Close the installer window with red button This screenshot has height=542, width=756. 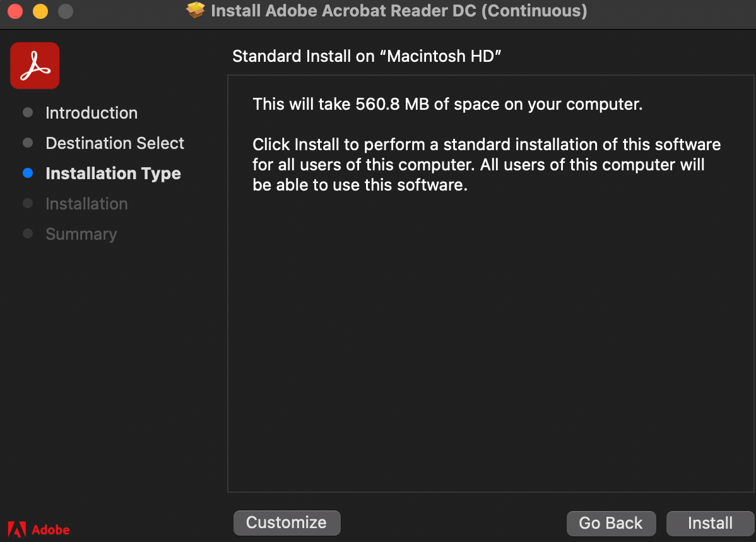(15, 11)
